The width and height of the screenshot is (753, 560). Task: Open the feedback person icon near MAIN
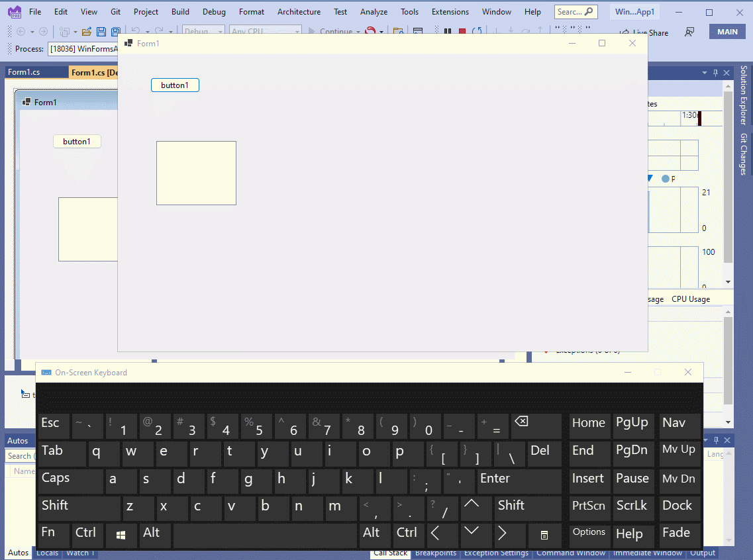click(x=689, y=32)
